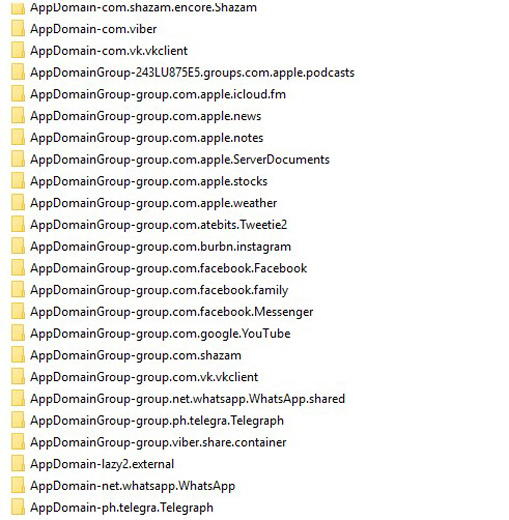Click folder icon for AppDomain-lazy2.external
The image size is (509, 520).
click(18, 463)
